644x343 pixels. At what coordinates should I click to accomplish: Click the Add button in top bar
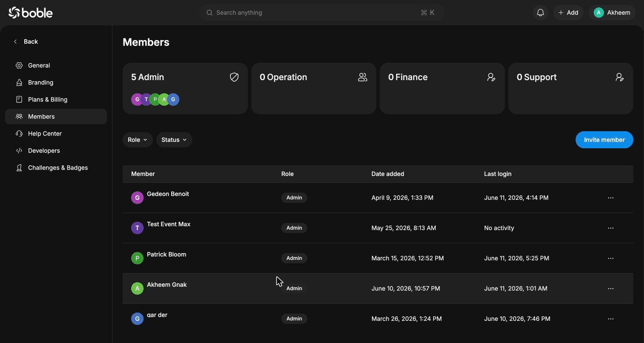click(568, 13)
